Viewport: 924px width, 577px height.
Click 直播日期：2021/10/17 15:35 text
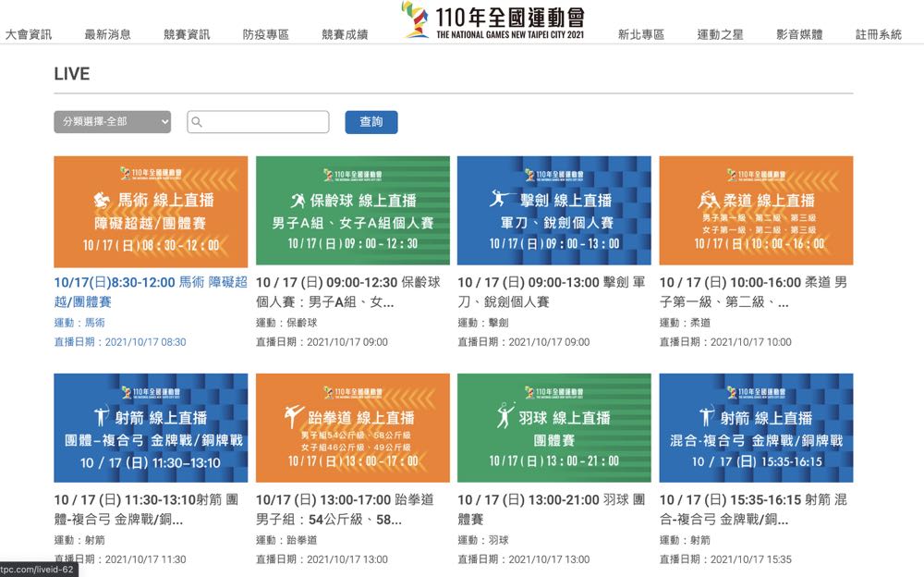pos(725,559)
